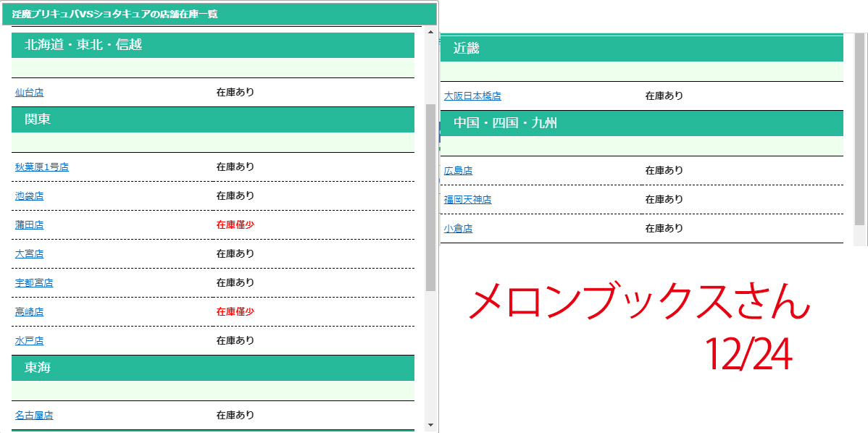Click the 東海 region header
Viewport: 868px width, 433px height.
213,368
